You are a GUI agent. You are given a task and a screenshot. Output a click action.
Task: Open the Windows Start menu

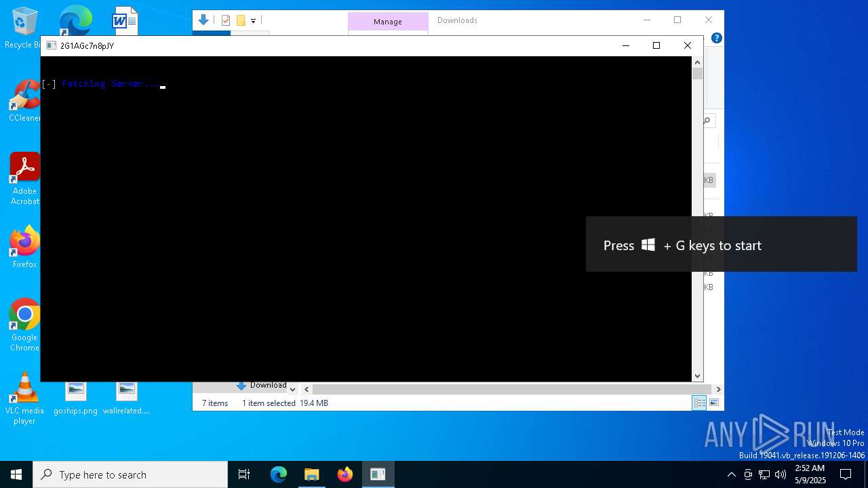(x=16, y=474)
